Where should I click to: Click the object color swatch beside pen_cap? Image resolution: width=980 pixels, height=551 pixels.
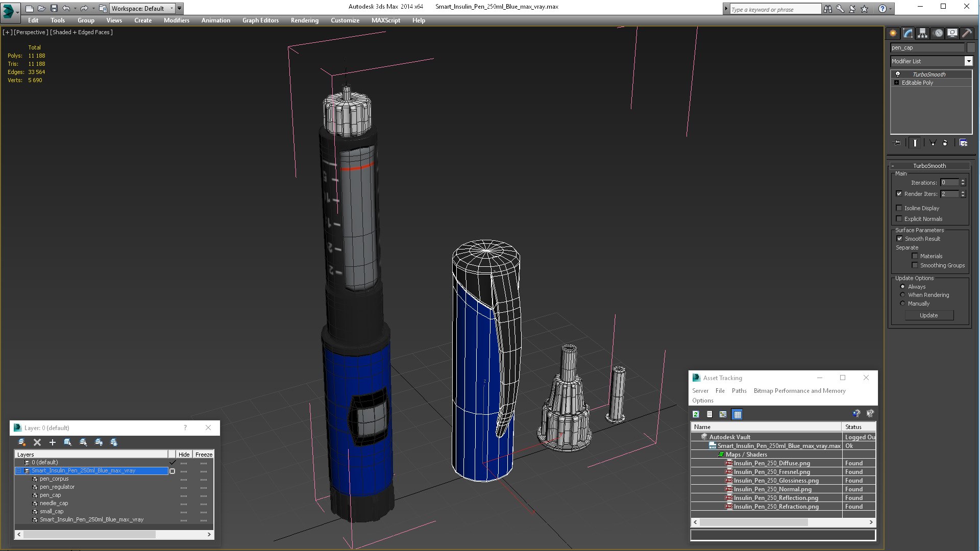[x=971, y=47]
